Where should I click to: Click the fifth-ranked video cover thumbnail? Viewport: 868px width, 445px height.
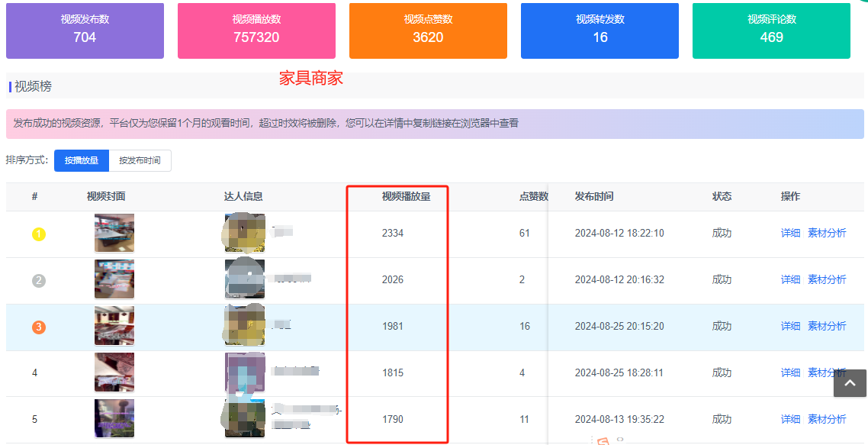[x=114, y=418]
